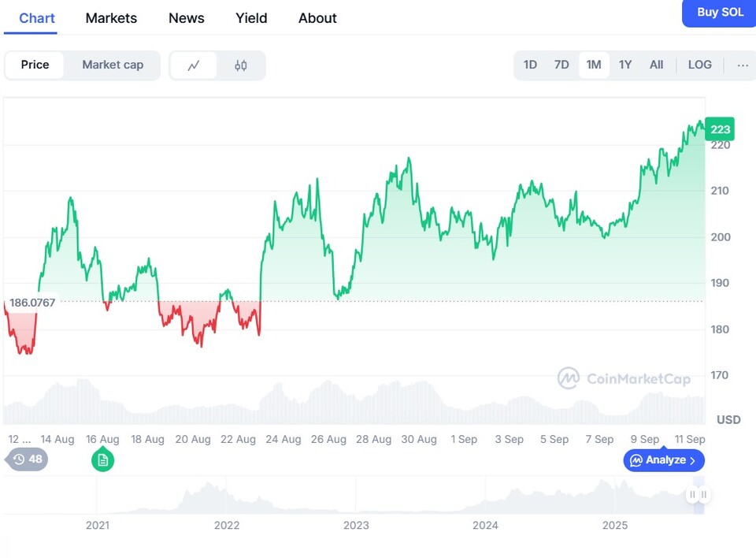Switch to candlestick chart icon

[x=241, y=65]
